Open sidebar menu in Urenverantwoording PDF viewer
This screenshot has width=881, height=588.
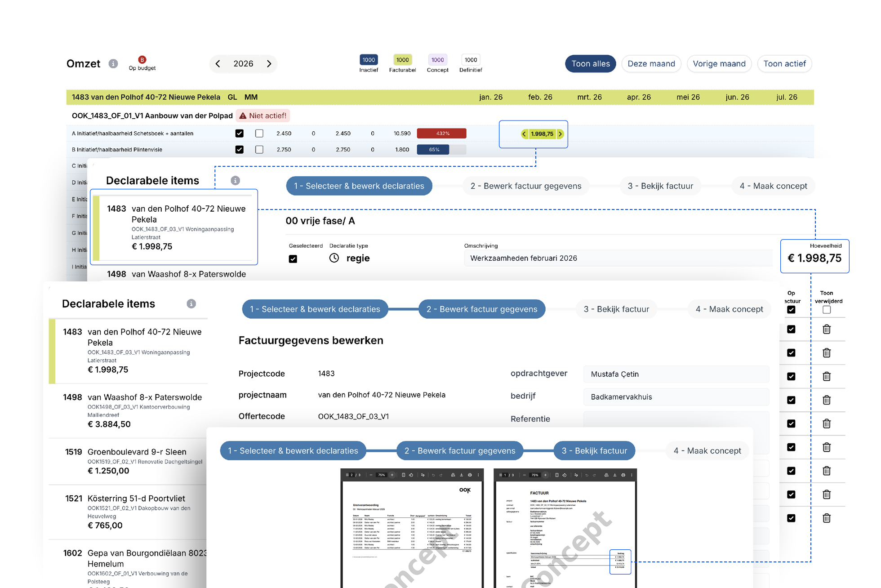347,475
